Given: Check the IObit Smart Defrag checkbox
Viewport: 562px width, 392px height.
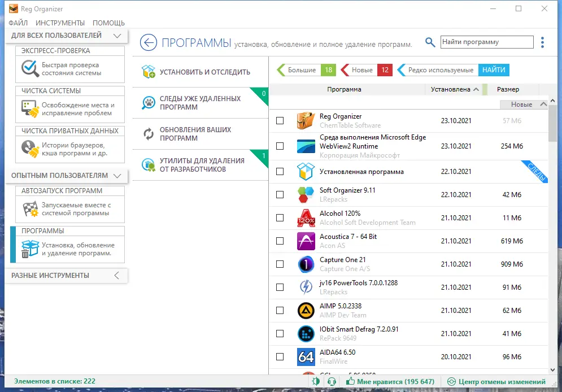Looking at the screenshot, I should pos(280,333).
